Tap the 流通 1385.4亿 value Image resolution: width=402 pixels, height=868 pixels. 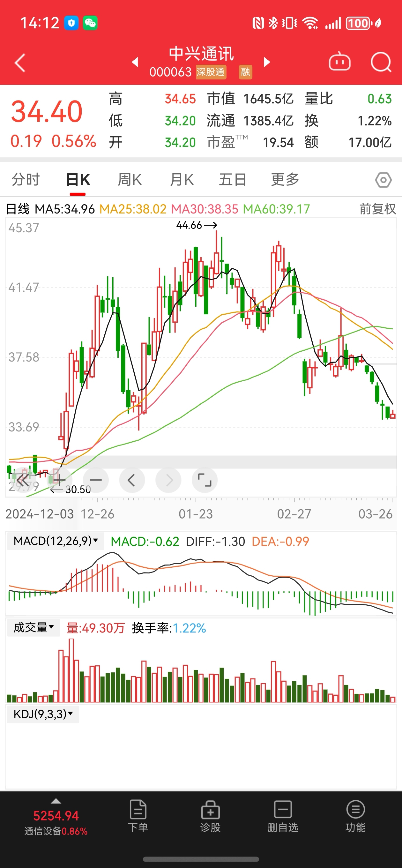click(x=269, y=121)
